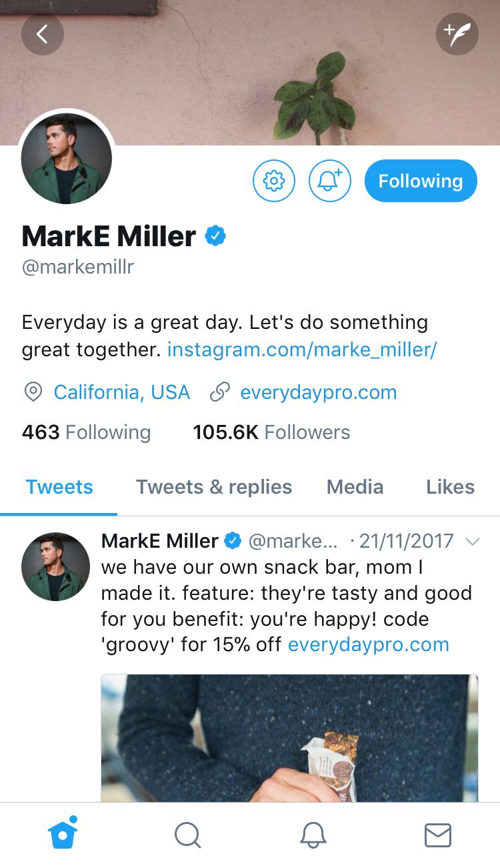Open Messages envelope icon

[x=438, y=835]
